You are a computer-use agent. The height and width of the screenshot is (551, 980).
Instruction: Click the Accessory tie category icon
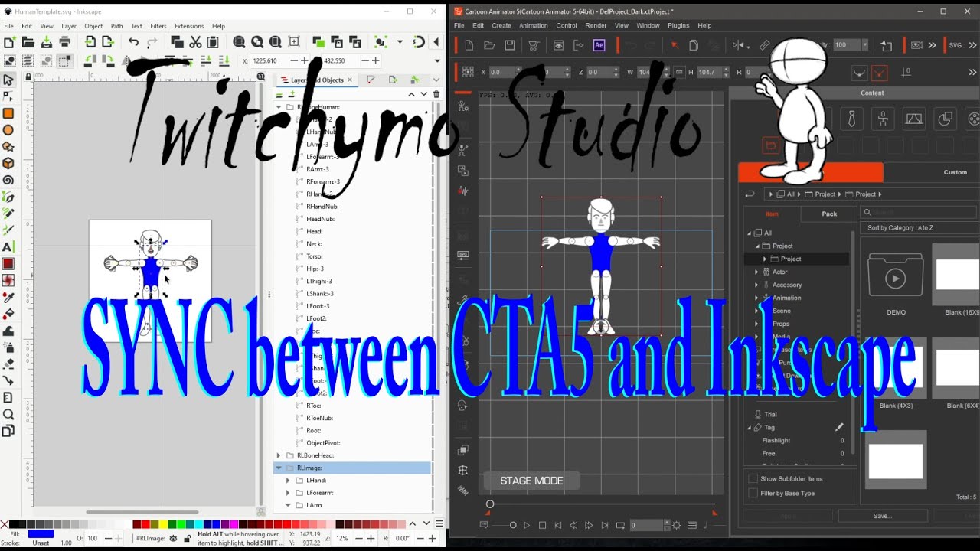pyautogui.click(x=851, y=119)
